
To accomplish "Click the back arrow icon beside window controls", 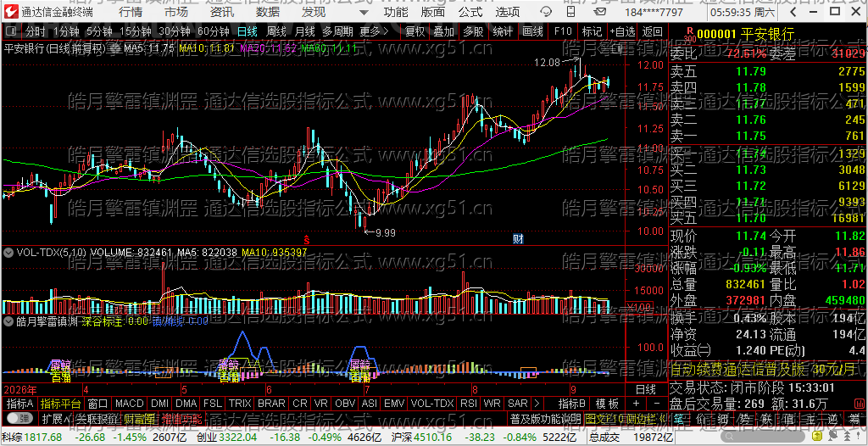I will click(x=793, y=12).
